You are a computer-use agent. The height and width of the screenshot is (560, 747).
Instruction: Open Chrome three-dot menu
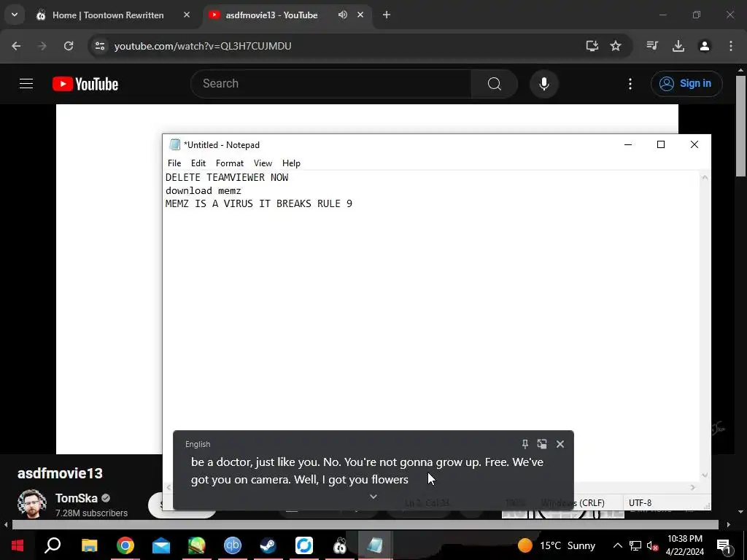pos(731,46)
